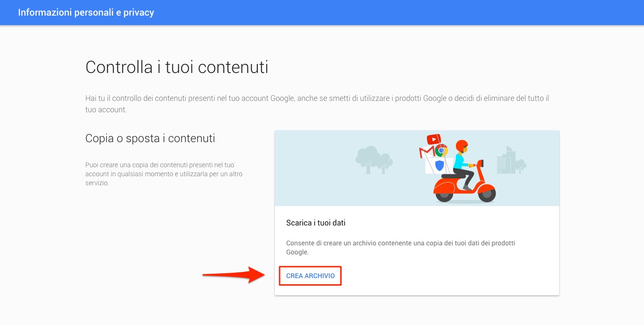Open the Informazioni personali e privacy header title
The image size is (644, 325).
point(86,12)
